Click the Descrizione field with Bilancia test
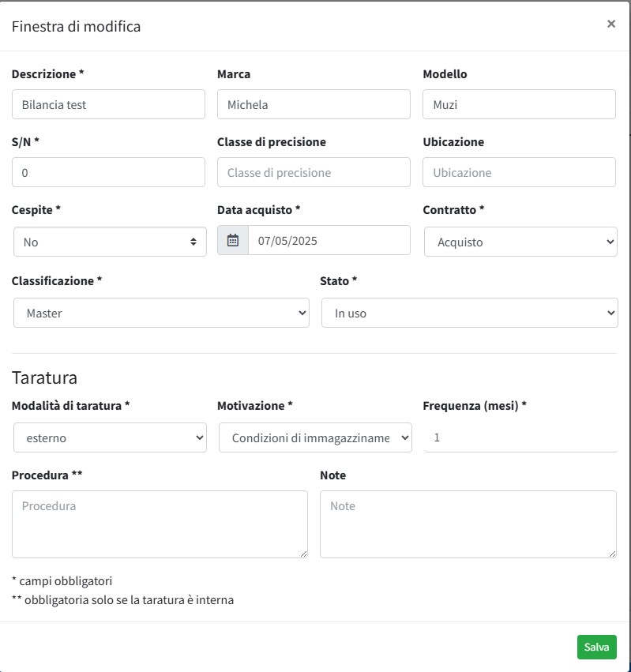 point(108,104)
